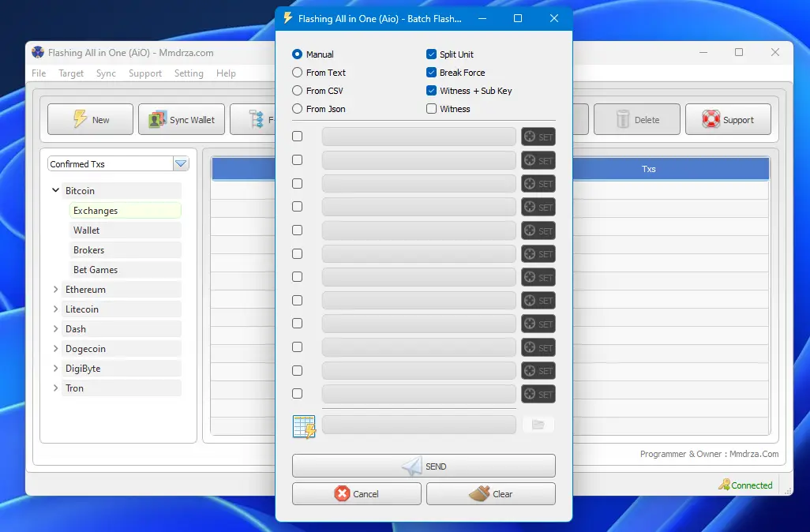Click the SET button for the sixth row
Viewport: 810px width, 532px height.
click(538, 254)
